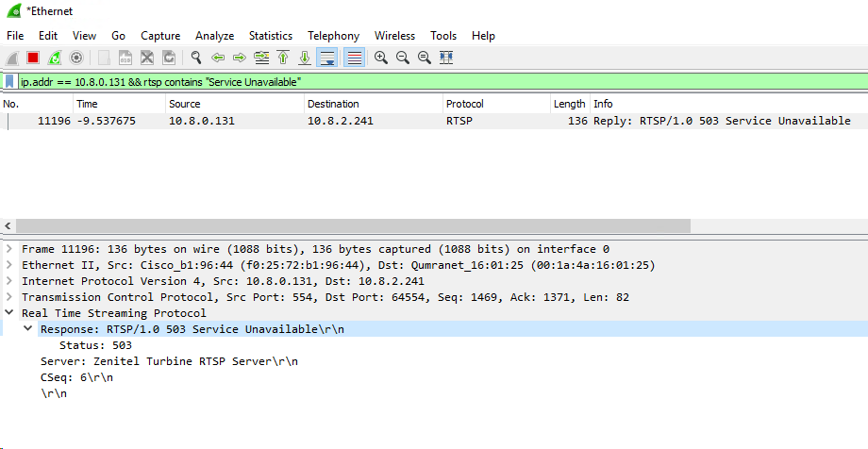
Task: Expand the Ethernet II layer details
Action: (8, 265)
